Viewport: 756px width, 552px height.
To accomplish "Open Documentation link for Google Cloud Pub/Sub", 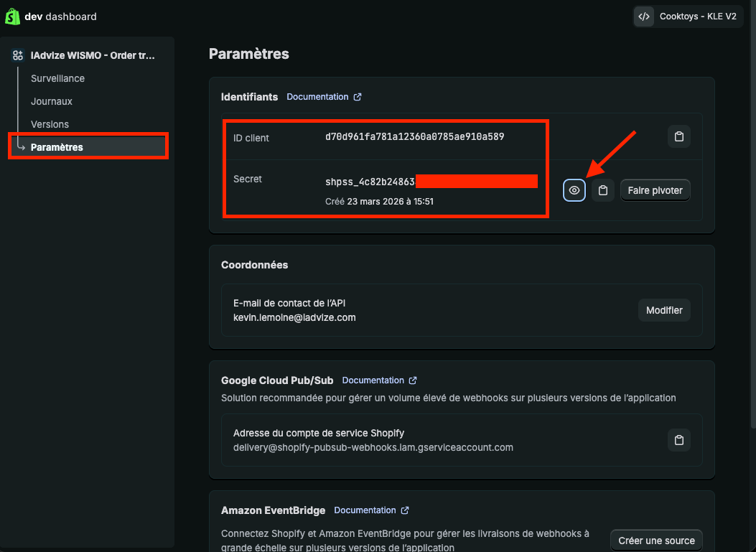I will 373,380.
